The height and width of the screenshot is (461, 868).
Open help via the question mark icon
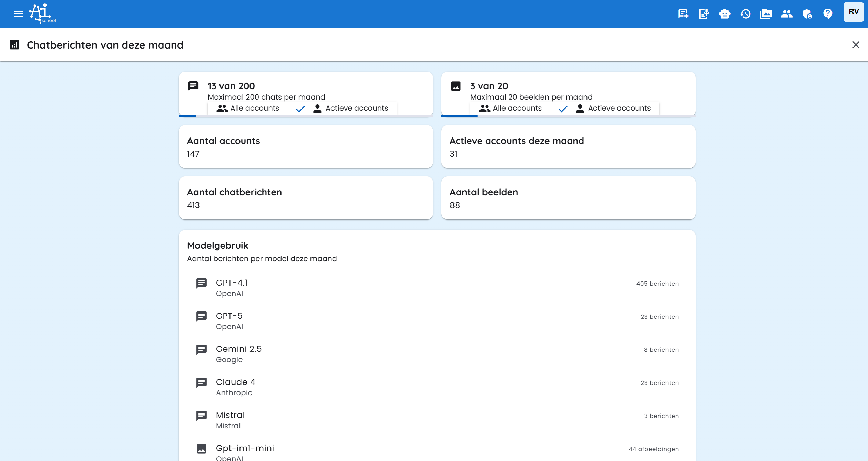tap(828, 14)
